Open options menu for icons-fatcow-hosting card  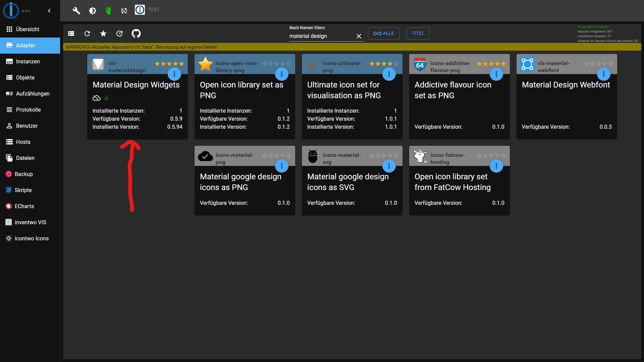pos(496,166)
